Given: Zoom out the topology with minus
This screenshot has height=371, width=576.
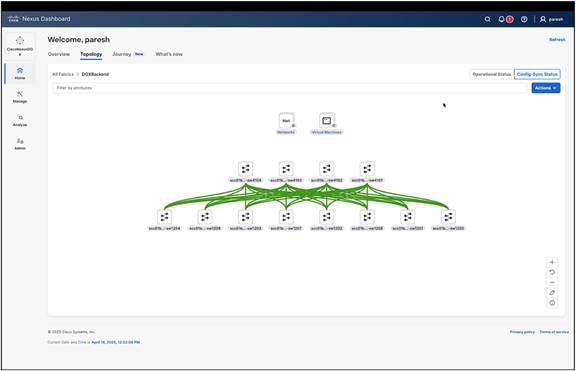Looking at the screenshot, I should pyautogui.click(x=552, y=282).
